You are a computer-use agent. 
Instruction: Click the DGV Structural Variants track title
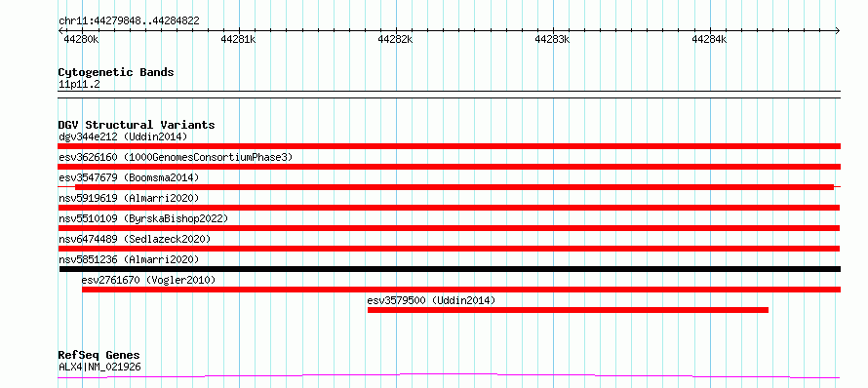pyautogui.click(x=137, y=125)
